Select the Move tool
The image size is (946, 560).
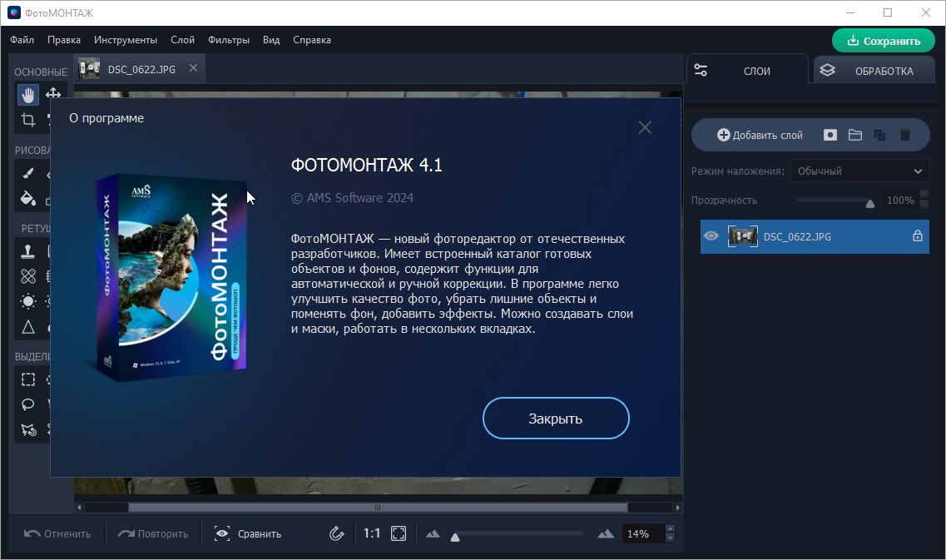click(53, 93)
